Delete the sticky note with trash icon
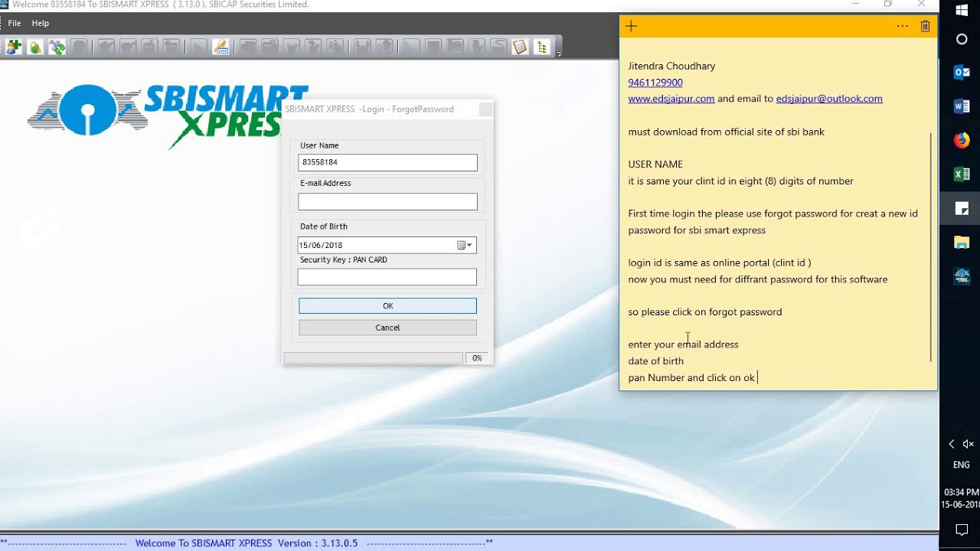This screenshot has height=551, width=980. [x=925, y=26]
